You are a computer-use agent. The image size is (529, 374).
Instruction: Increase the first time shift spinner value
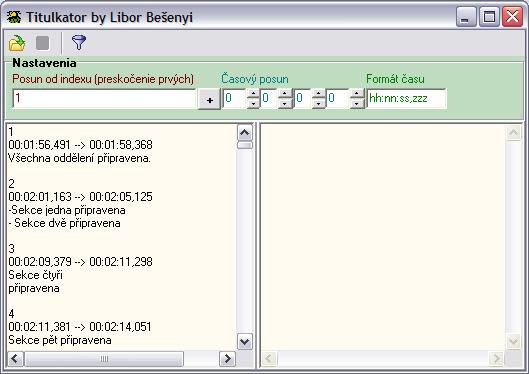click(253, 94)
